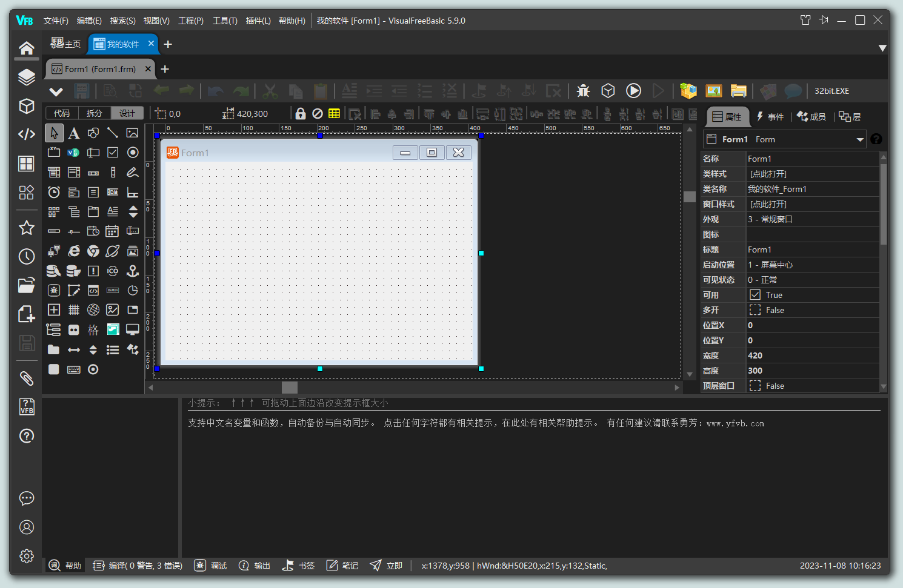Click the debug bug icon in the toolbar
This screenshot has width=903, height=588.
pos(583,91)
